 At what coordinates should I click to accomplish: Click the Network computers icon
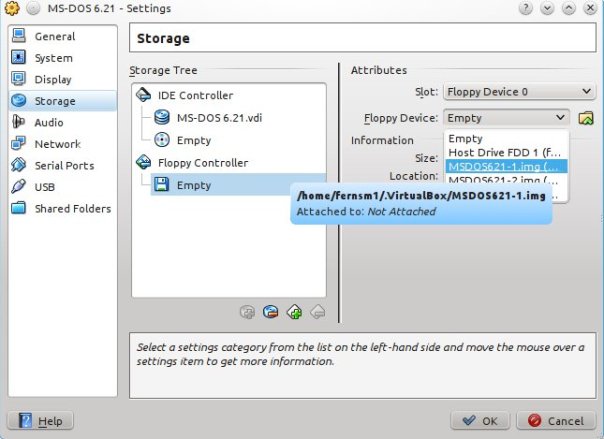point(18,143)
